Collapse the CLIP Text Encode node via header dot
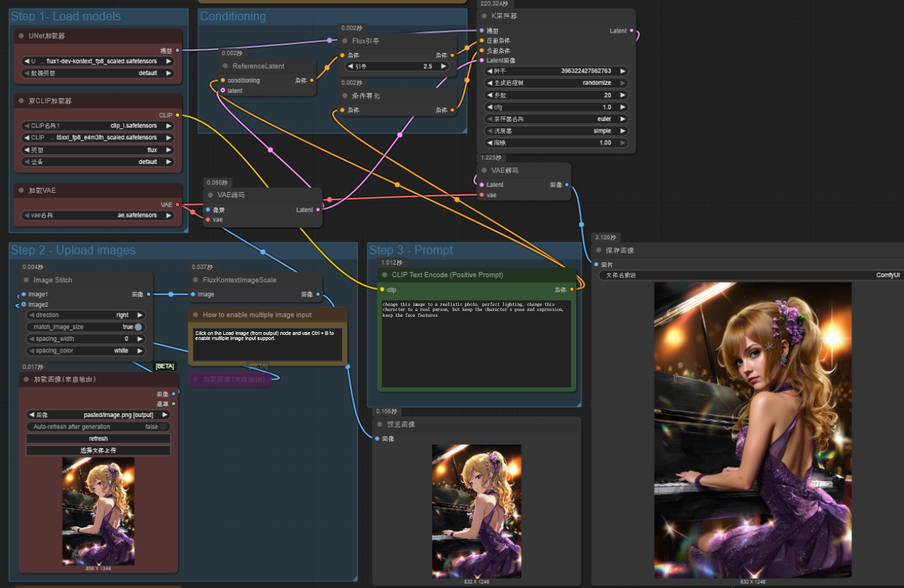Viewport: 904px width, 588px height. coord(384,275)
